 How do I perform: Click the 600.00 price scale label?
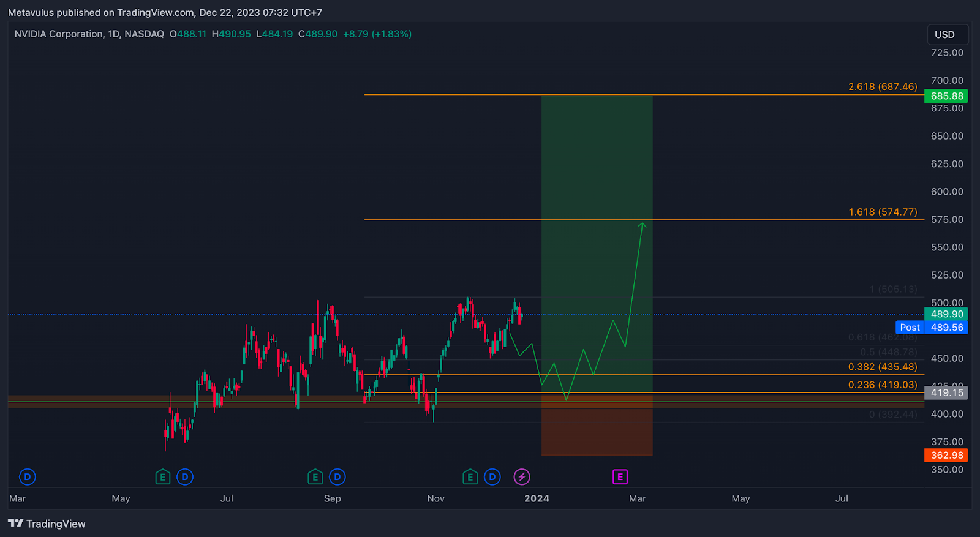[x=947, y=192]
